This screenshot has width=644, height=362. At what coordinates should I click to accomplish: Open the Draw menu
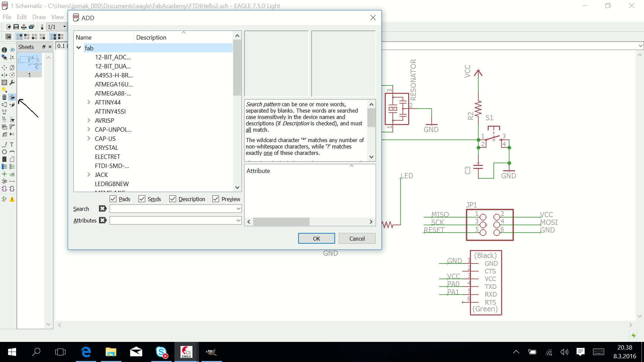pyautogui.click(x=39, y=17)
